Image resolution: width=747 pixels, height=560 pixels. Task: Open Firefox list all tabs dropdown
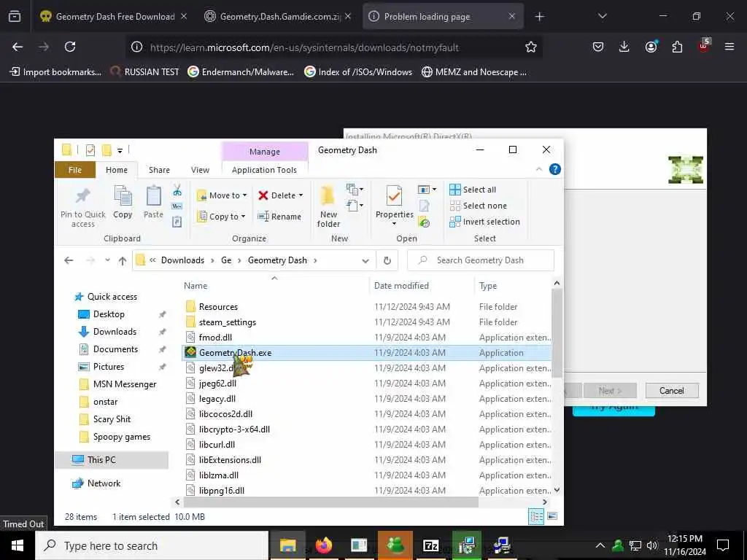[x=602, y=17]
